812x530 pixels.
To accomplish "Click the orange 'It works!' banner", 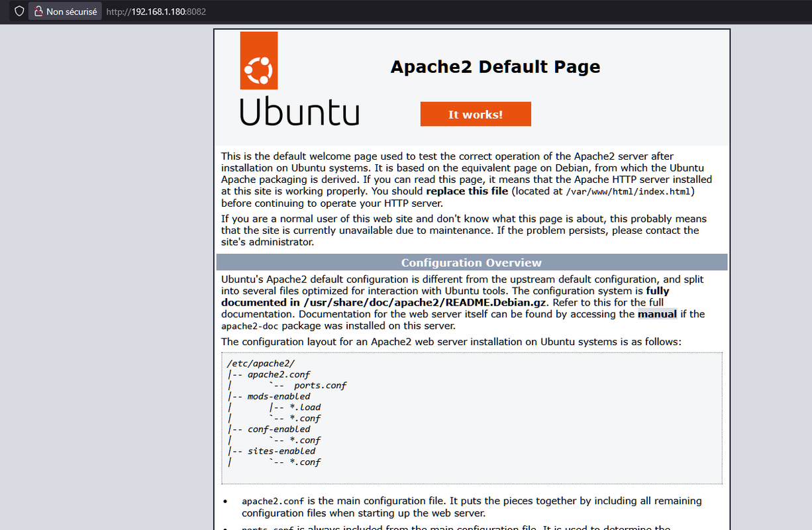I will point(476,114).
